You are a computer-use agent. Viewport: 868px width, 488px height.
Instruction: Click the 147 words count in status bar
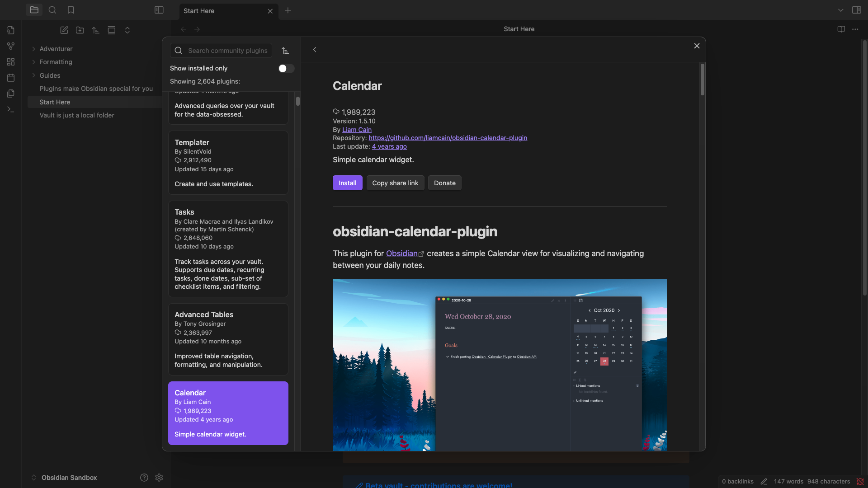point(788,482)
